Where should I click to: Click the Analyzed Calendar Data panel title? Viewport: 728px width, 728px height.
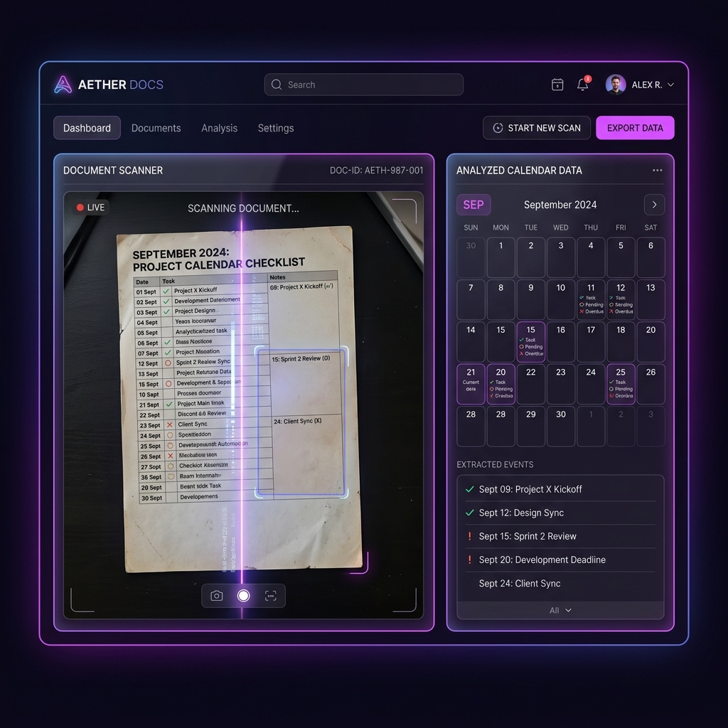pyautogui.click(x=519, y=171)
